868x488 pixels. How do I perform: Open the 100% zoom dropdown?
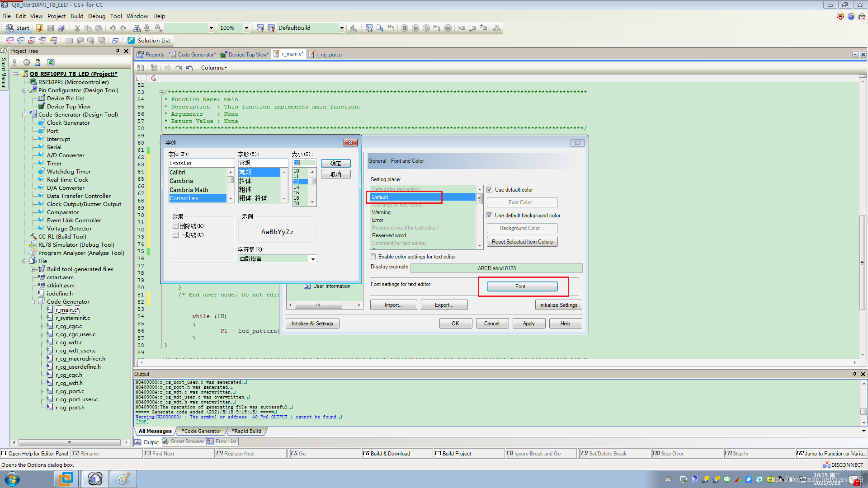[246, 28]
